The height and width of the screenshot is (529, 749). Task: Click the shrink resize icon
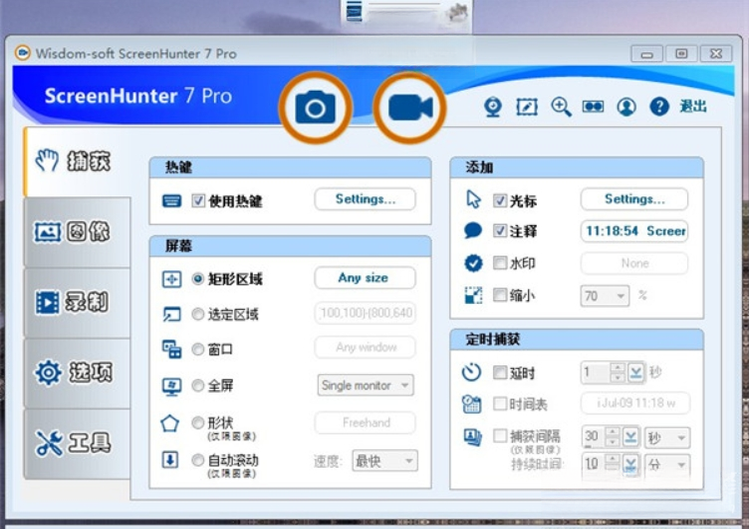tap(473, 295)
